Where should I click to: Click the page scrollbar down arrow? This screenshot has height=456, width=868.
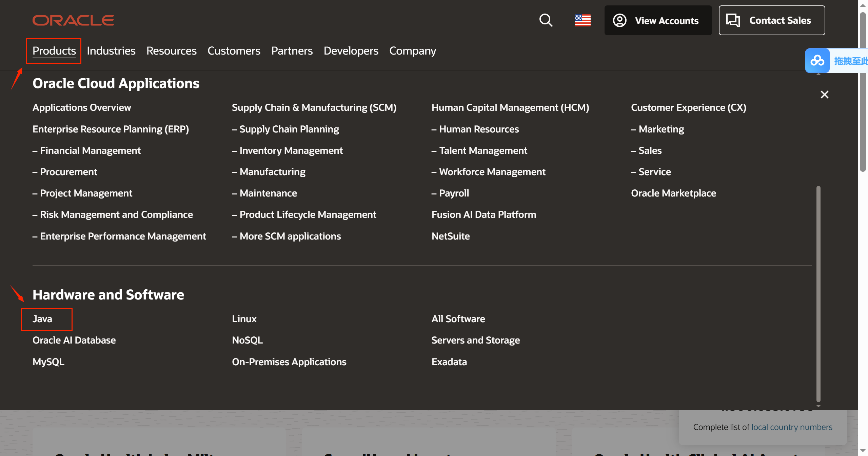click(863, 451)
